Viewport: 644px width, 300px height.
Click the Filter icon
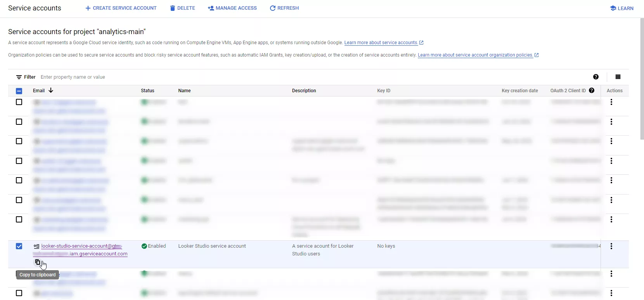coord(19,77)
